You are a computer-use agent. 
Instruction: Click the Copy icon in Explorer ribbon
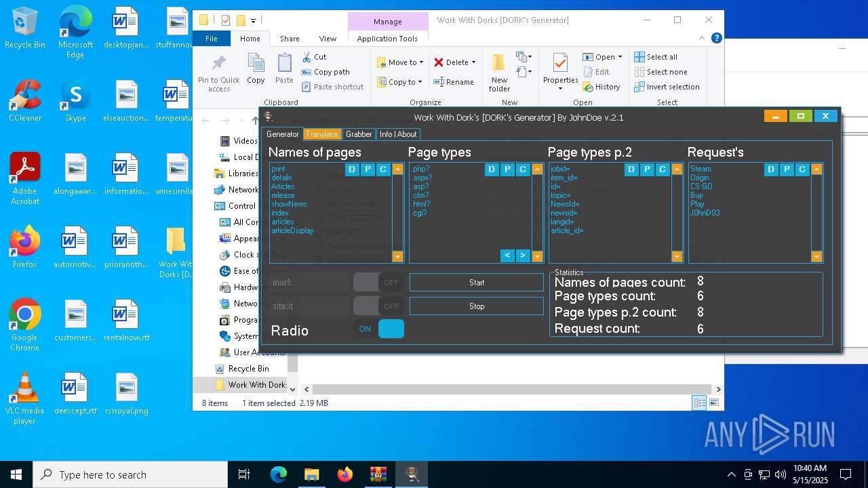click(x=256, y=68)
